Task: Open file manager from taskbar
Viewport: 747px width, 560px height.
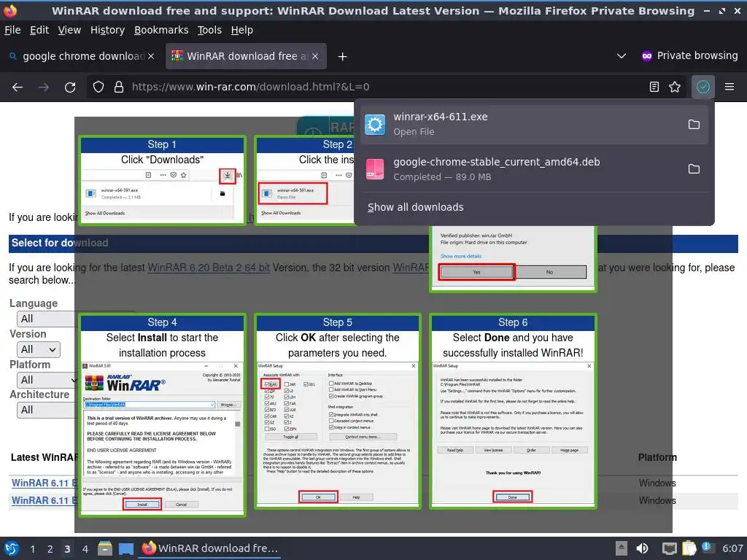Action: [105, 548]
